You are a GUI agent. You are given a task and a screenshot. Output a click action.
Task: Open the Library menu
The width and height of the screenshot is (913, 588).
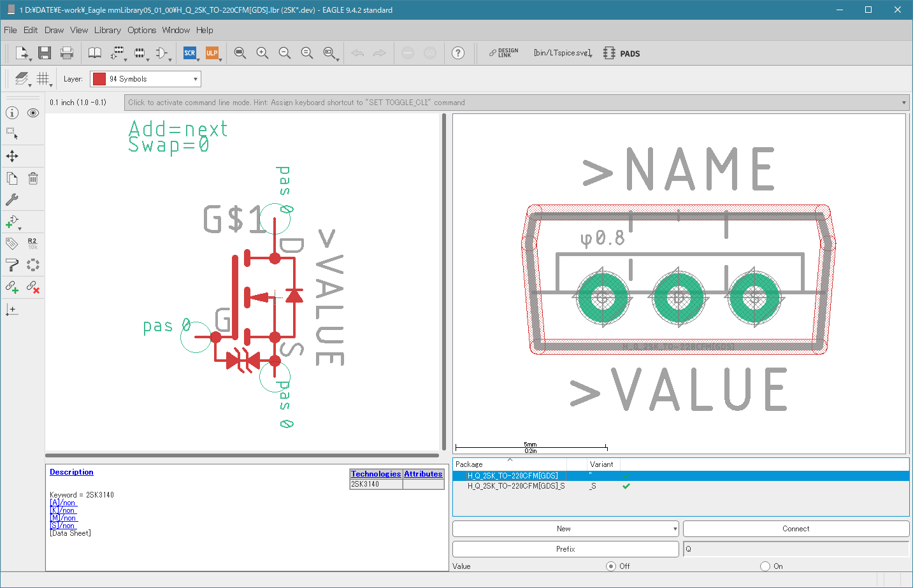coord(107,30)
